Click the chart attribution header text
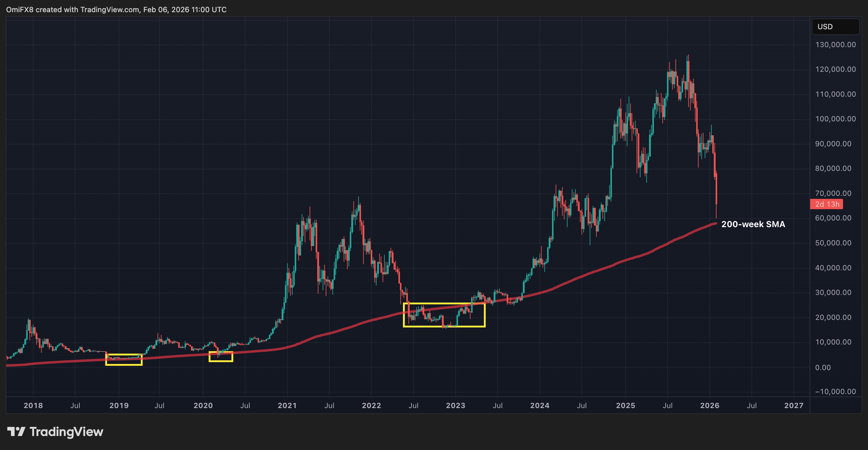Viewport: 868px width, 450px height. click(116, 9)
